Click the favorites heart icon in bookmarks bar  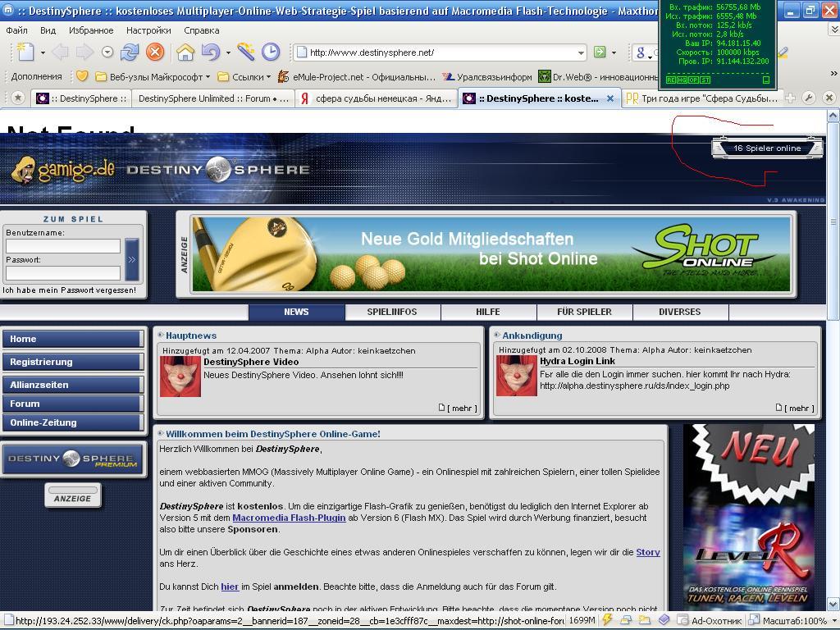pos(82,76)
